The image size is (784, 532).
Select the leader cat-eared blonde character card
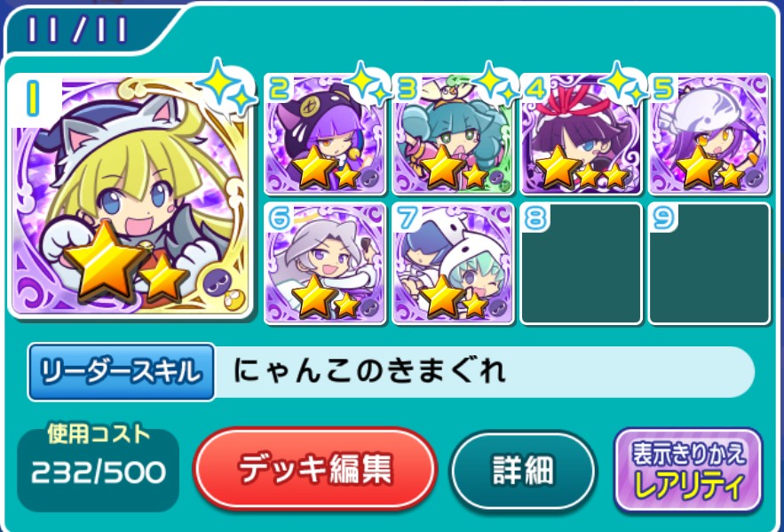130,196
